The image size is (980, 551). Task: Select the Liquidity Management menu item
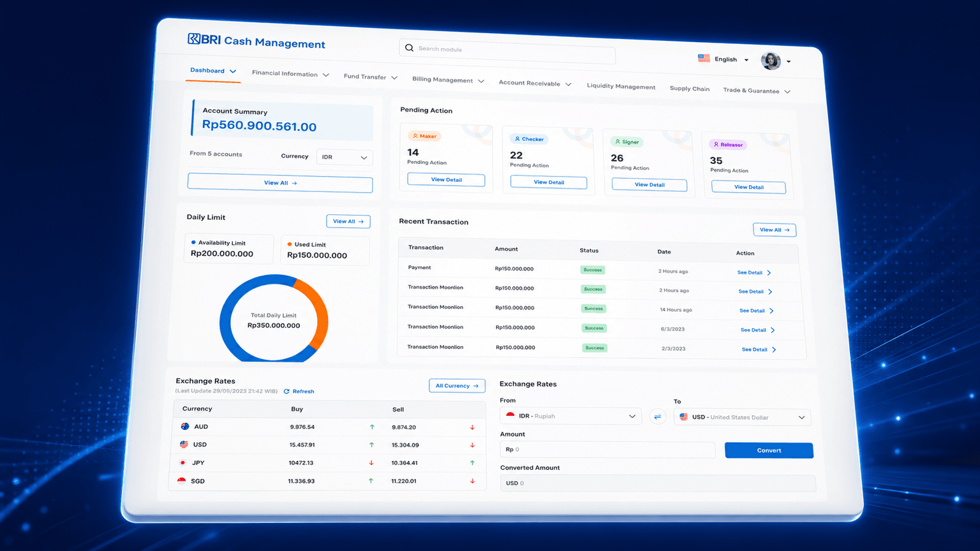(x=621, y=86)
